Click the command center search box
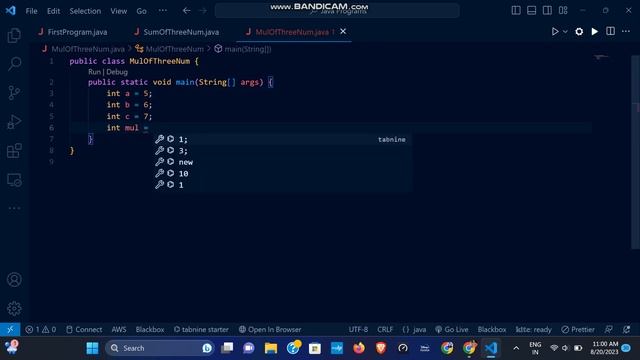 337,11
